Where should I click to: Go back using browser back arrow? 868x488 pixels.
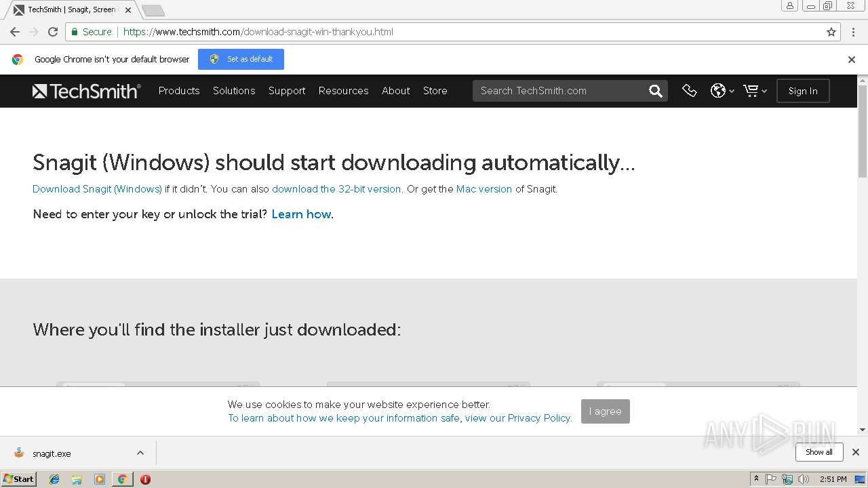(x=15, y=32)
